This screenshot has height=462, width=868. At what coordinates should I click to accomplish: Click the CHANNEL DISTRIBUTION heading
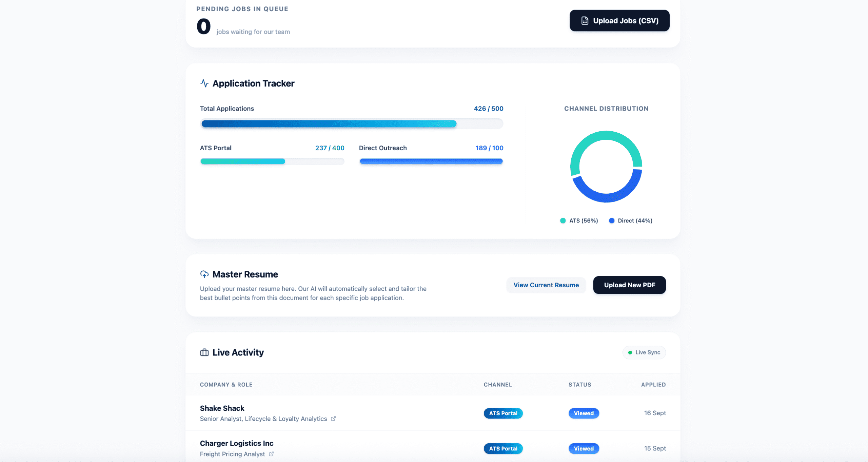tap(606, 109)
